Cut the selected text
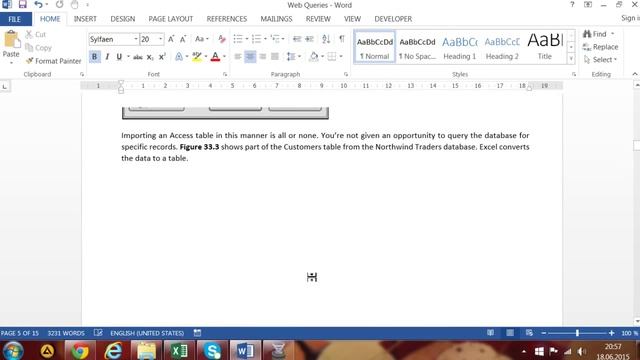Viewport: 640px width, 360px height. 36,35
